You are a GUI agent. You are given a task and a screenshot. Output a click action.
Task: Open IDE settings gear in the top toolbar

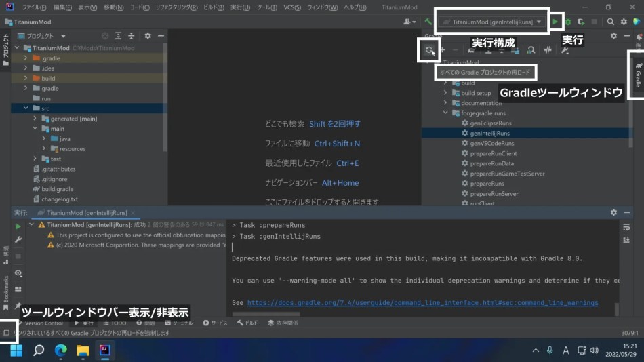pos(624,22)
